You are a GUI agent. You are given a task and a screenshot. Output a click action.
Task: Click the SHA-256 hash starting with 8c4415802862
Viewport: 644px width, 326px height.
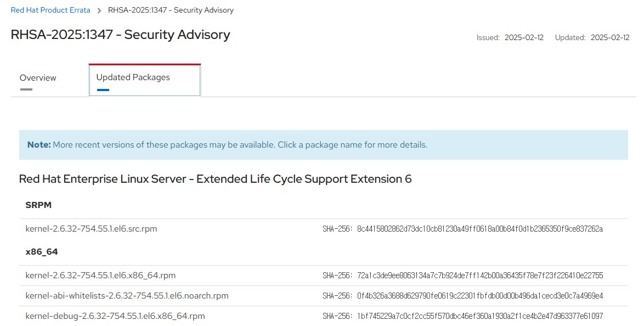coord(480,229)
